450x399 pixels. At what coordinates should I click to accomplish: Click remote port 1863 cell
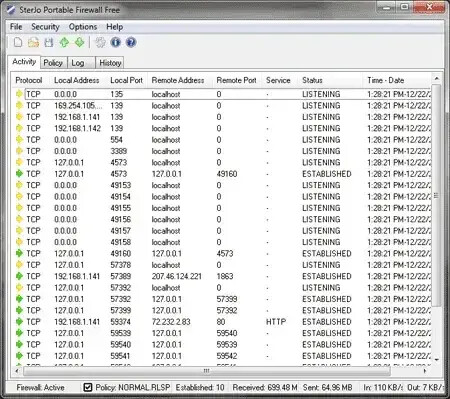click(225, 276)
